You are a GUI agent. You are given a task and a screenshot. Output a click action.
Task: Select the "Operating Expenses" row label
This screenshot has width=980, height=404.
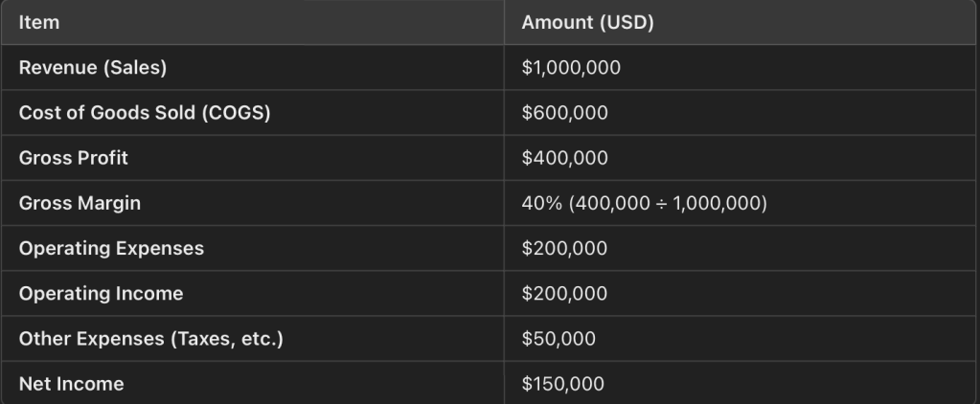pos(111,249)
